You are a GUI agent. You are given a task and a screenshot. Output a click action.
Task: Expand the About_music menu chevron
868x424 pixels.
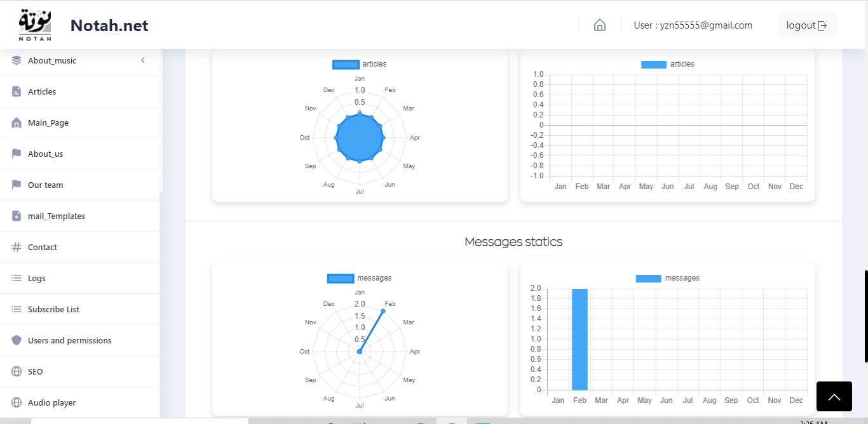coord(143,61)
